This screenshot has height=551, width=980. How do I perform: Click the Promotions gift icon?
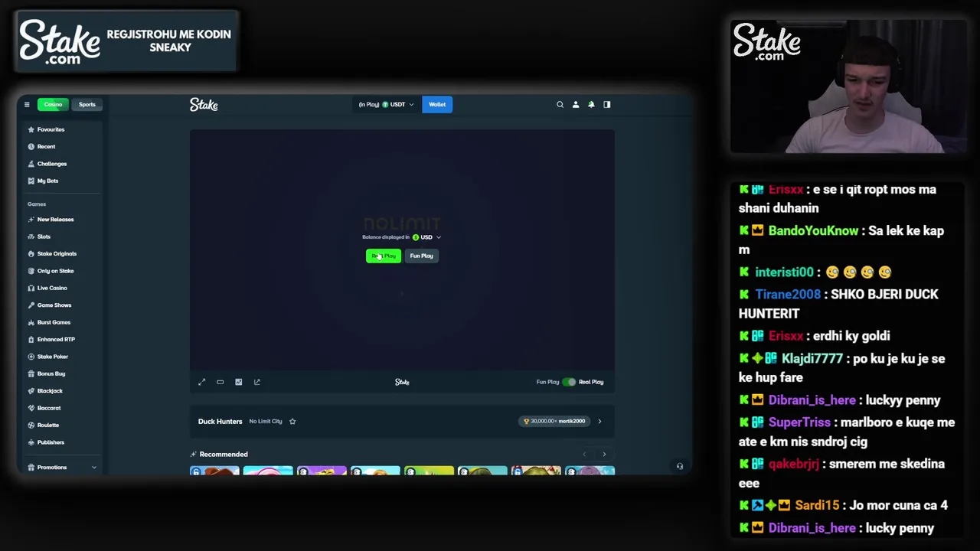point(31,467)
